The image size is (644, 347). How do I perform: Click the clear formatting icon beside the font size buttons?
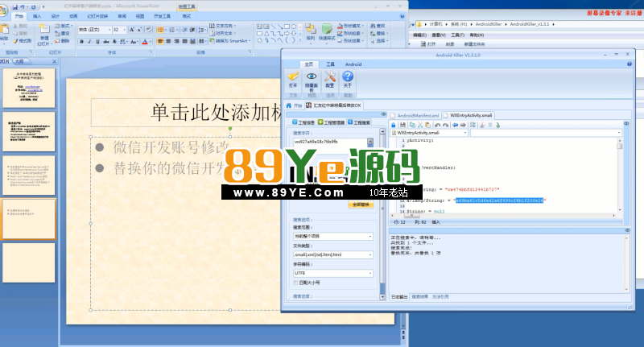[149, 30]
